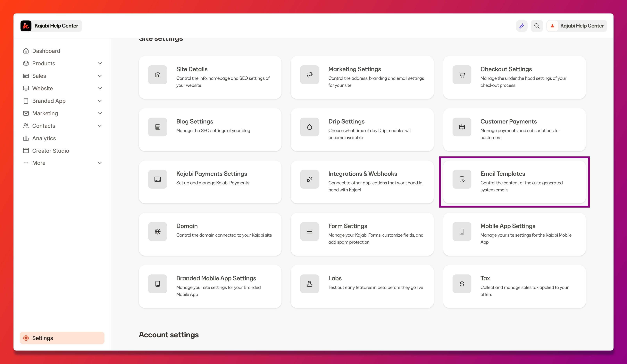Click the search magnifier icon
This screenshot has width=627, height=364.
(537, 26)
